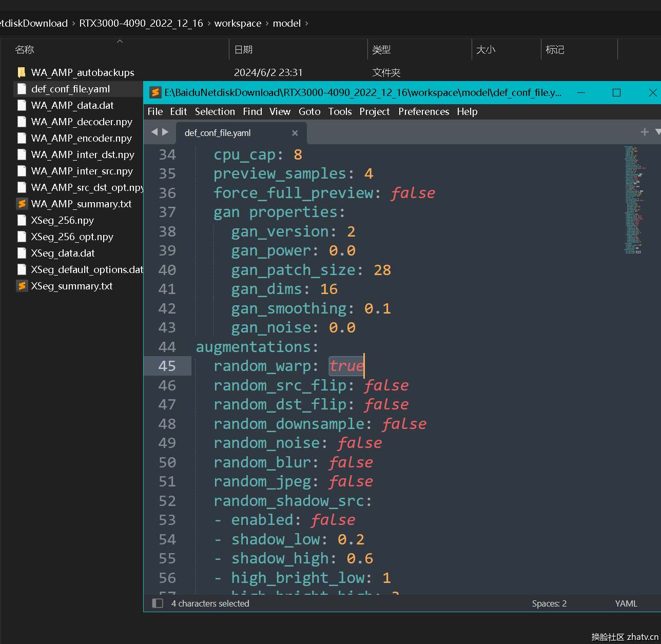The width and height of the screenshot is (661, 644).
Task: Select WA_AMP_inter_src.npy in file list
Action: tap(82, 171)
